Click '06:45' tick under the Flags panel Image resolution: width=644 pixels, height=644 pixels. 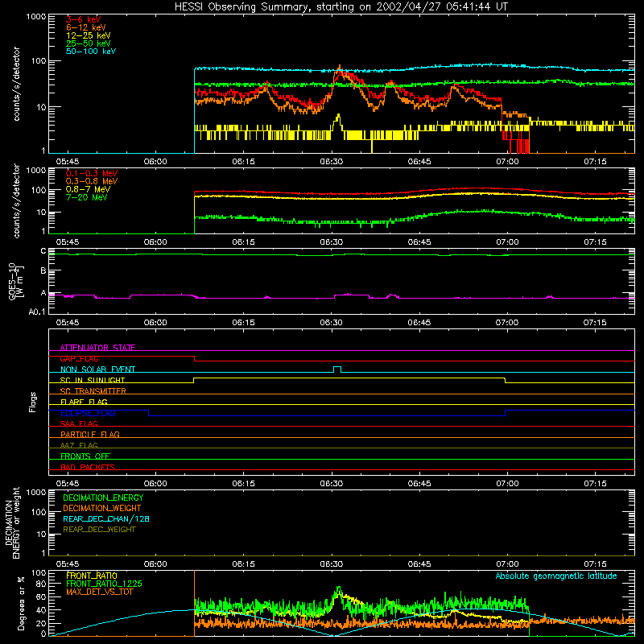[419, 484]
